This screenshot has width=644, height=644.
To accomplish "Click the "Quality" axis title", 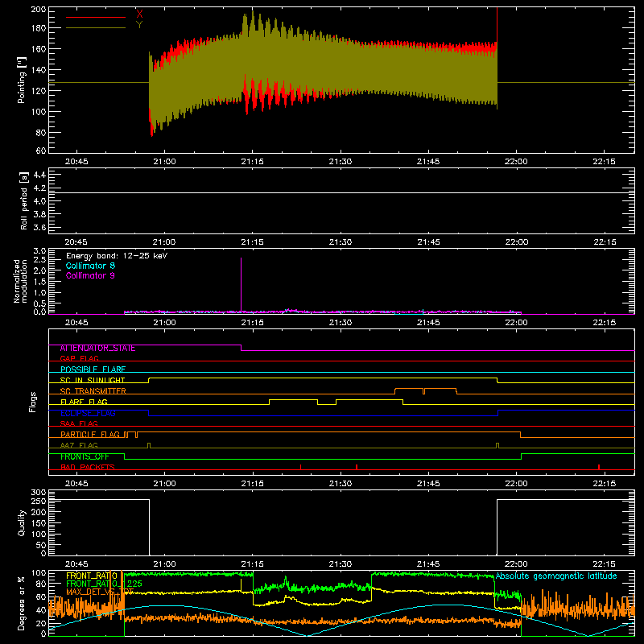I will click(x=22, y=523).
